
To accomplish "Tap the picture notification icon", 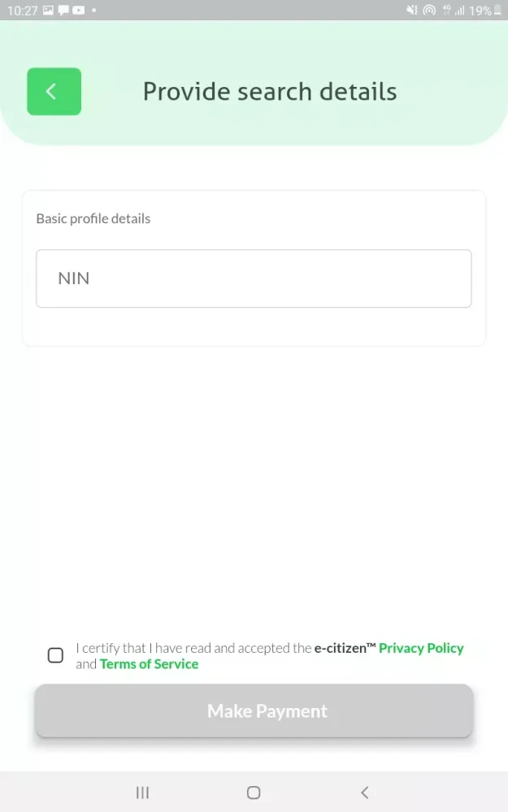I will [x=48, y=11].
